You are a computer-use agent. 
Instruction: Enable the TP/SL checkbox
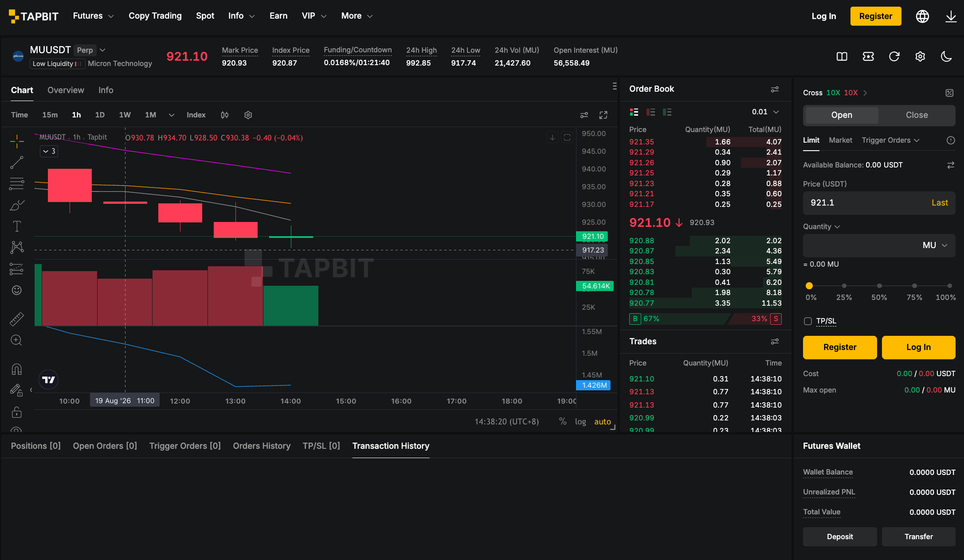808,321
